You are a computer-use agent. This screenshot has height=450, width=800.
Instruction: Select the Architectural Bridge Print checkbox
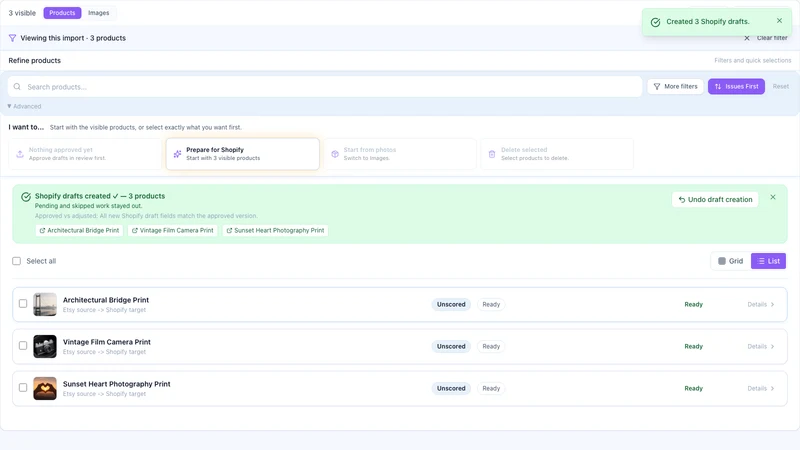pyautogui.click(x=23, y=304)
